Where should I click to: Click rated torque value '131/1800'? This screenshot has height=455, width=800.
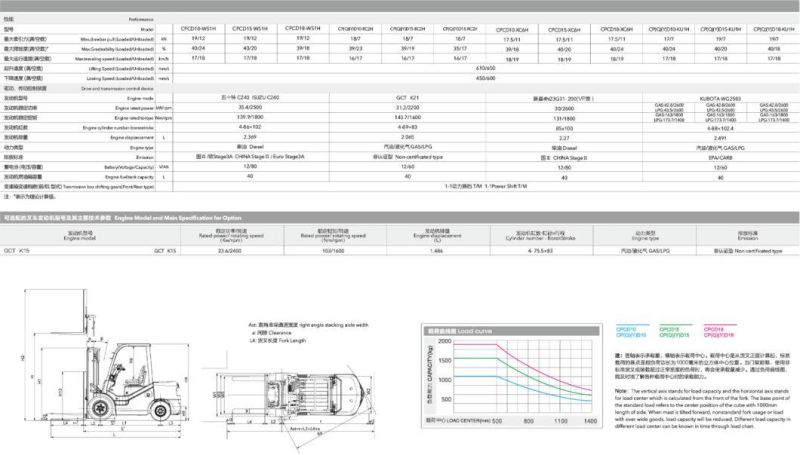[564, 118]
